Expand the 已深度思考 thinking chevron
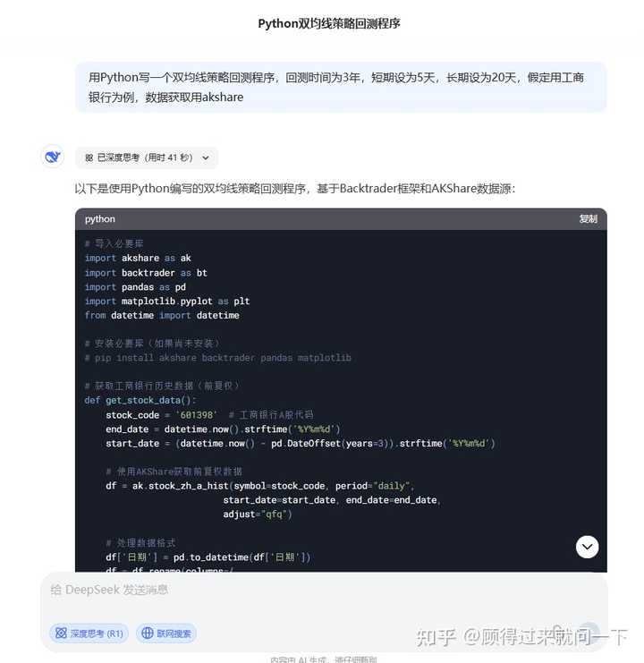The image size is (644, 663). pos(206,157)
